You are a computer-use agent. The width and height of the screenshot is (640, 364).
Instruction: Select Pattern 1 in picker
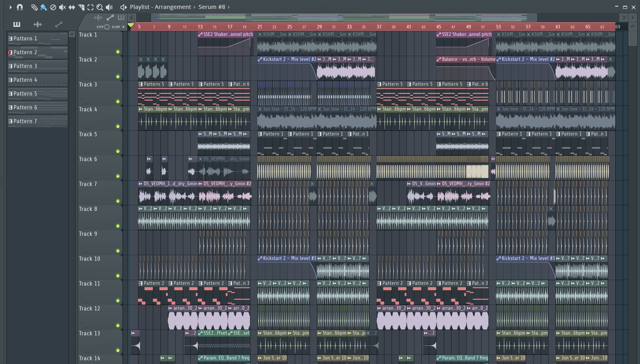(38, 38)
